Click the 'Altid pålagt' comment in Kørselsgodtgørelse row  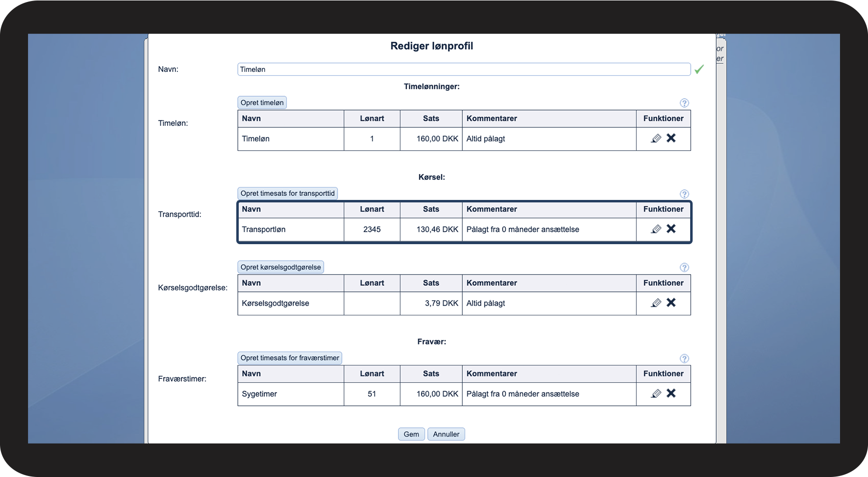[x=486, y=304]
